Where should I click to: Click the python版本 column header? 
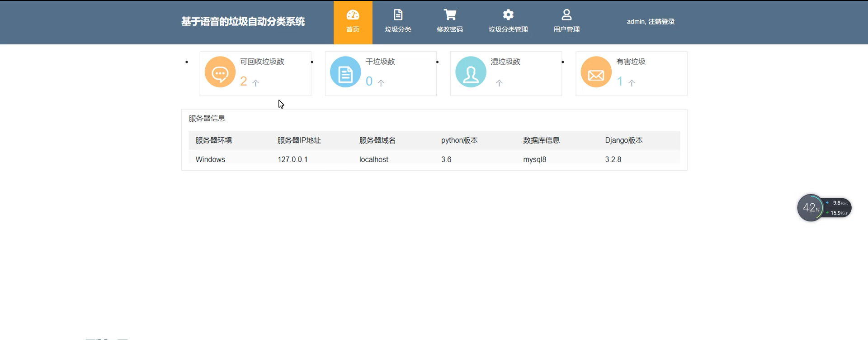point(459,140)
